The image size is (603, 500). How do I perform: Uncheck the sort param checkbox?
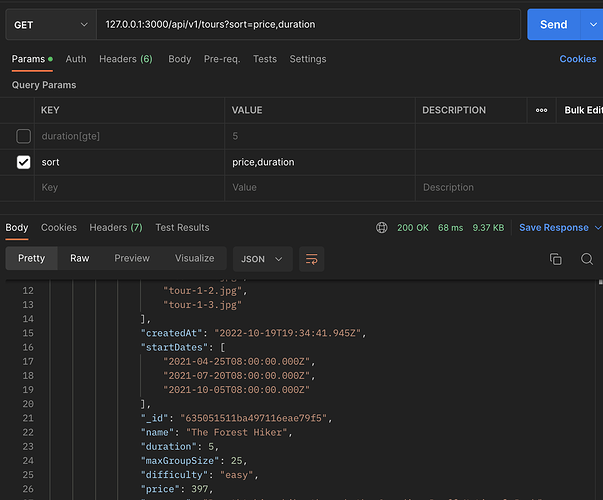(x=23, y=162)
